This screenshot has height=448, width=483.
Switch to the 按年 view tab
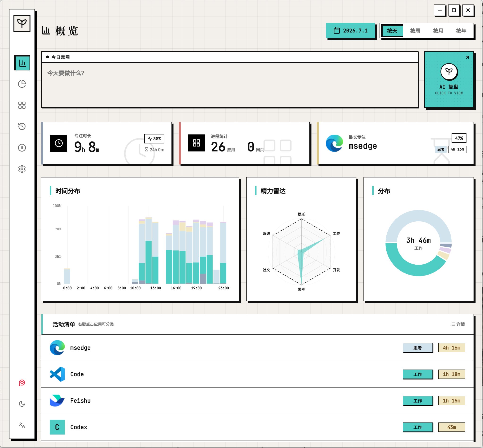tap(461, 31)
